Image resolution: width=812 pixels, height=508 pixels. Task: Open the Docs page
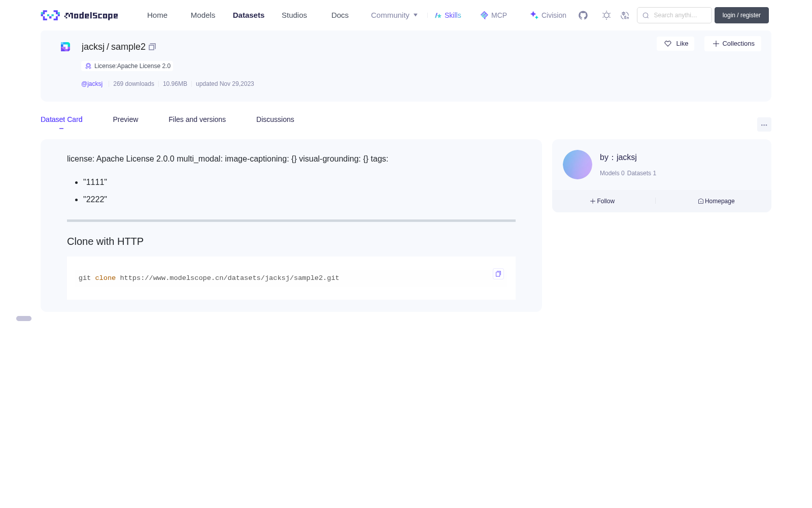pos(340,15)
